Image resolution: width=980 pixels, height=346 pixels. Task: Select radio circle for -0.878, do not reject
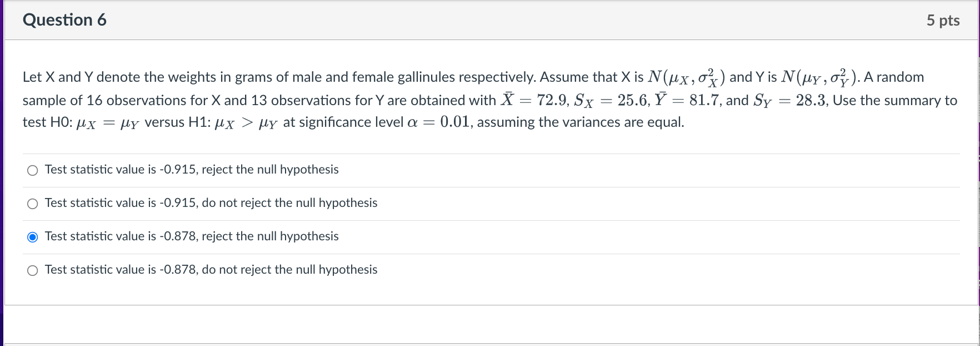pos(33,270)
